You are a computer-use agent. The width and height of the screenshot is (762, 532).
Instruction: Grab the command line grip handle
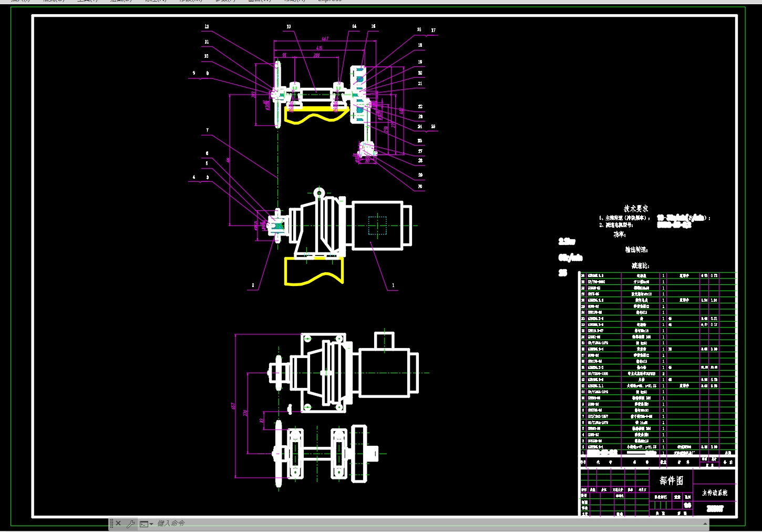(x=111, y=524)
